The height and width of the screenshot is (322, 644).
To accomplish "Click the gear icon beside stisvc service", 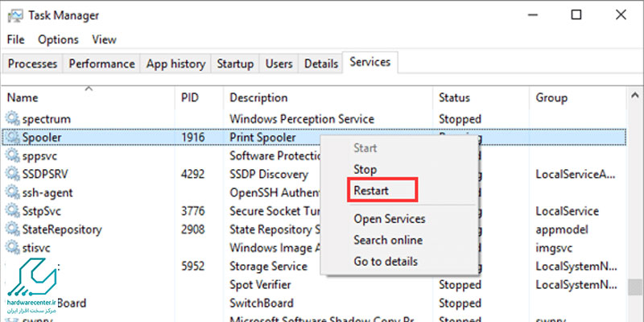I will point(12,248).
